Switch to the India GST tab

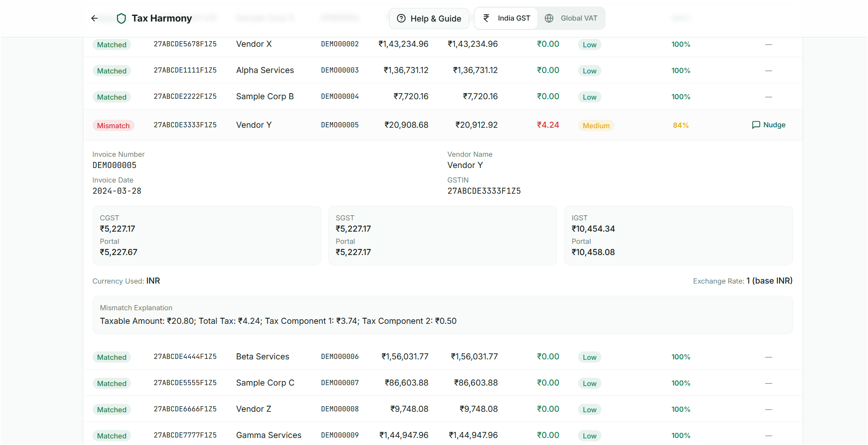[x=506, y=18]
